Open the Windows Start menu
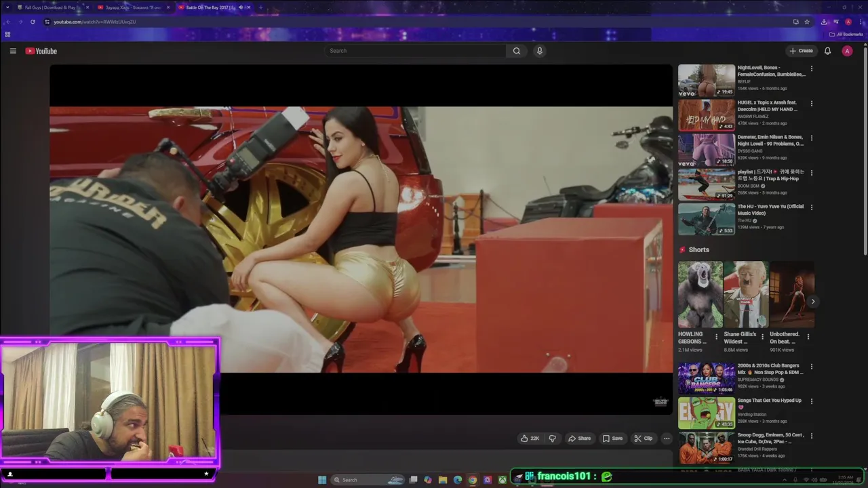This screenshot has height=488, width=868. click(322, 480)
